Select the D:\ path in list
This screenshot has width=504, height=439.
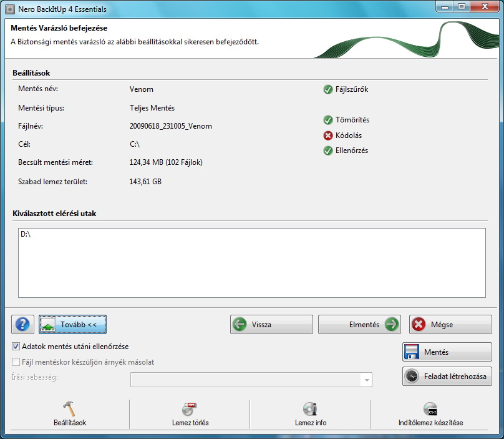point(26,235)
